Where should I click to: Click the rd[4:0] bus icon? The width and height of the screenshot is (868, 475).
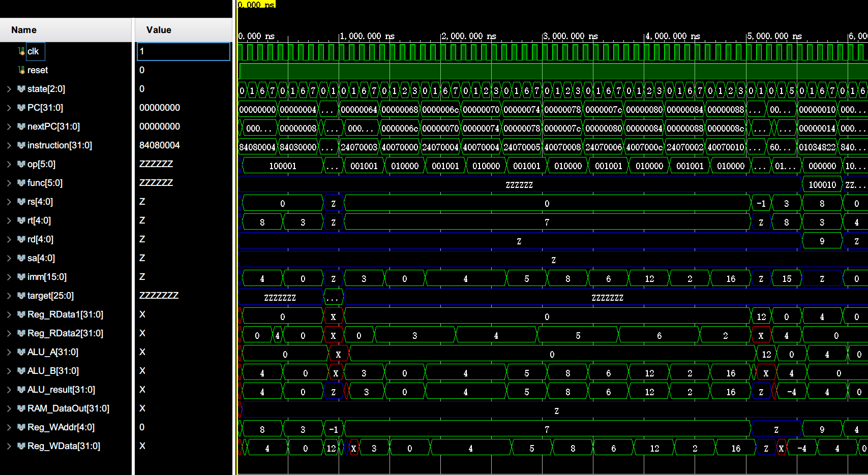[21, 239]
